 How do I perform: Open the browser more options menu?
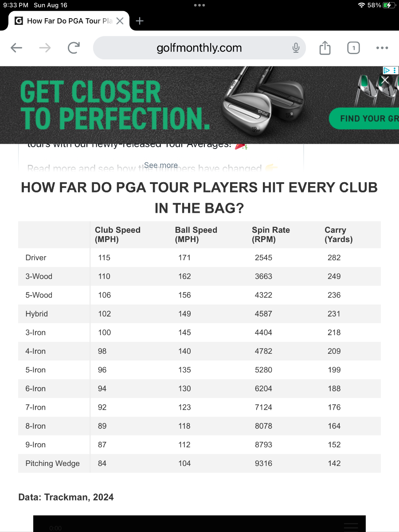[x=382, y=48]
